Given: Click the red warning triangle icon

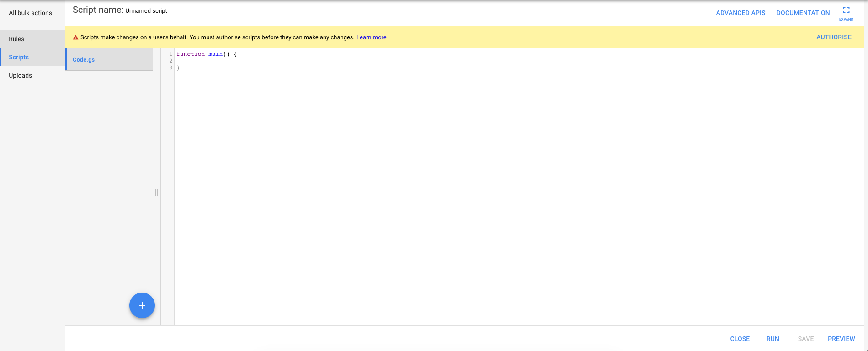Looking at the screenshot, I should pyautogui.click(x=76, y=37).
